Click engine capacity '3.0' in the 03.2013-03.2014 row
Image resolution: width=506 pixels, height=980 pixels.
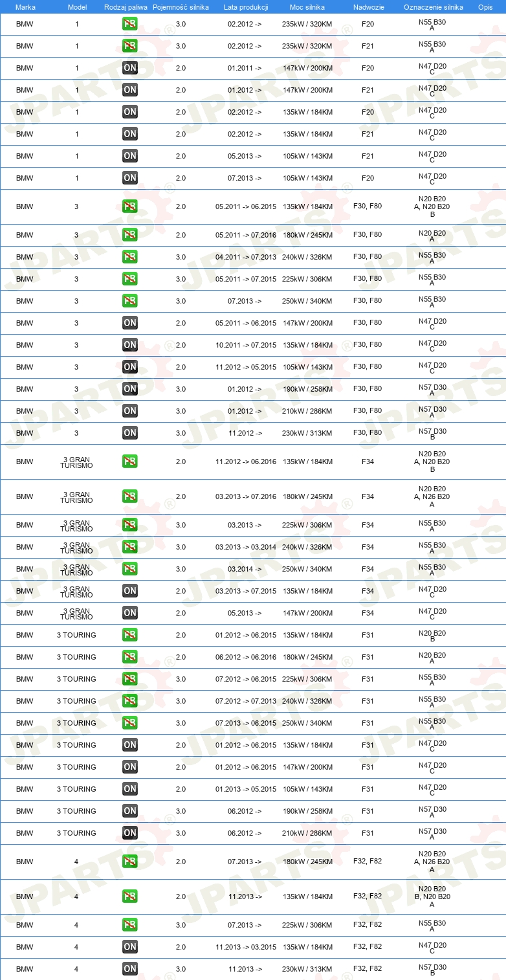[181, 547]
